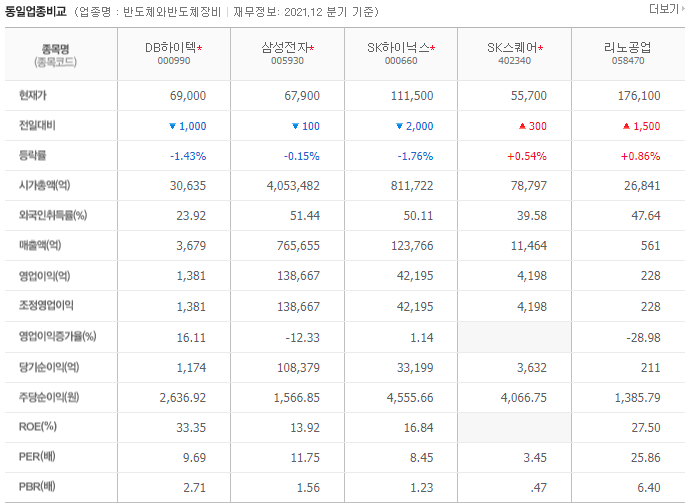The image size is (686, 503).
Task: Select the 외국인취득률(%) row label
Action: coord(53,215)
